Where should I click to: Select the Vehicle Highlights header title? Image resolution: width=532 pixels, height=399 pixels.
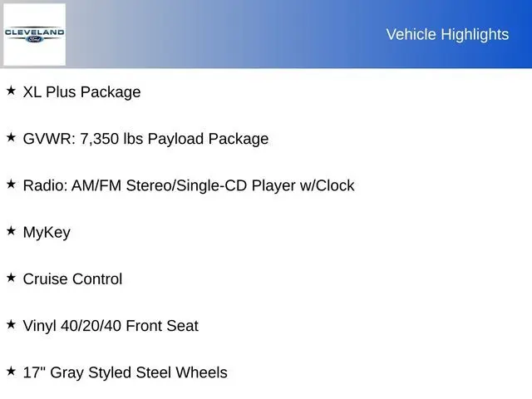(447, 34)
